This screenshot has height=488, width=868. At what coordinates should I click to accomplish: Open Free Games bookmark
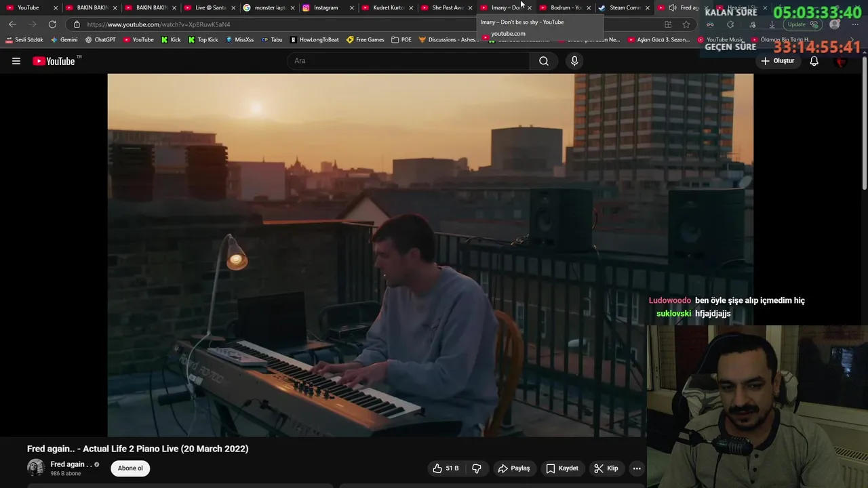[x=366, y=39]
